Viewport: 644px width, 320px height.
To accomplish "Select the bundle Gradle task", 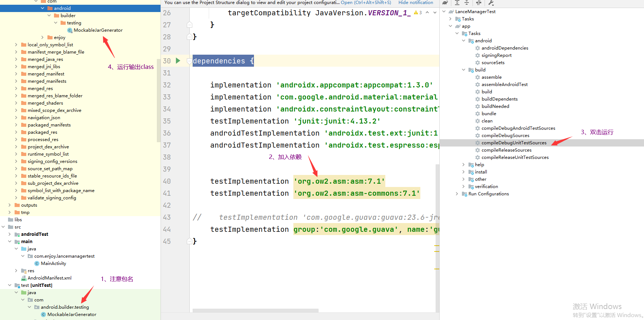I will pos(489,114).
